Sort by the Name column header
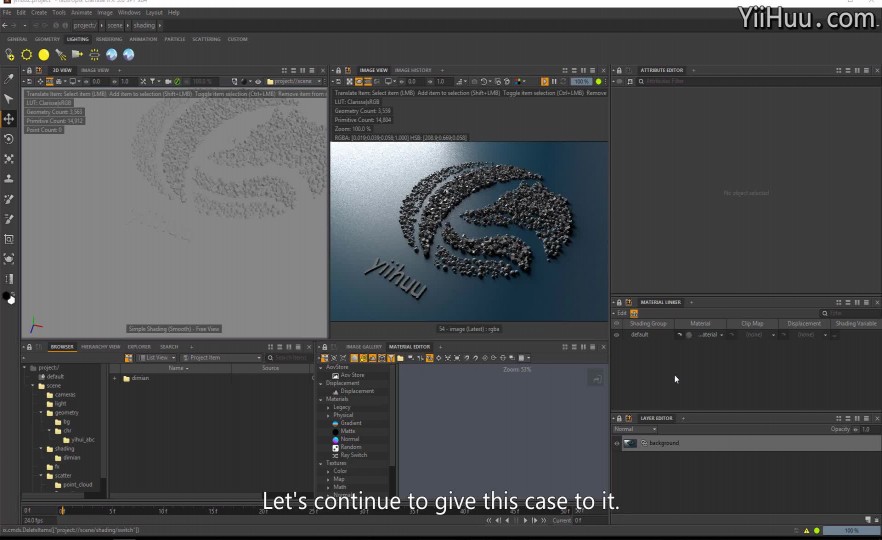The height and width of the screenshot is (540, 882). [178, 368]
